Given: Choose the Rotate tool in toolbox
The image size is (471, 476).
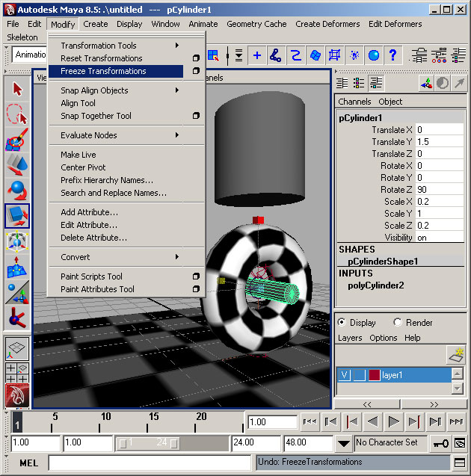Looking at the screenshot, I should coord(16,191).
